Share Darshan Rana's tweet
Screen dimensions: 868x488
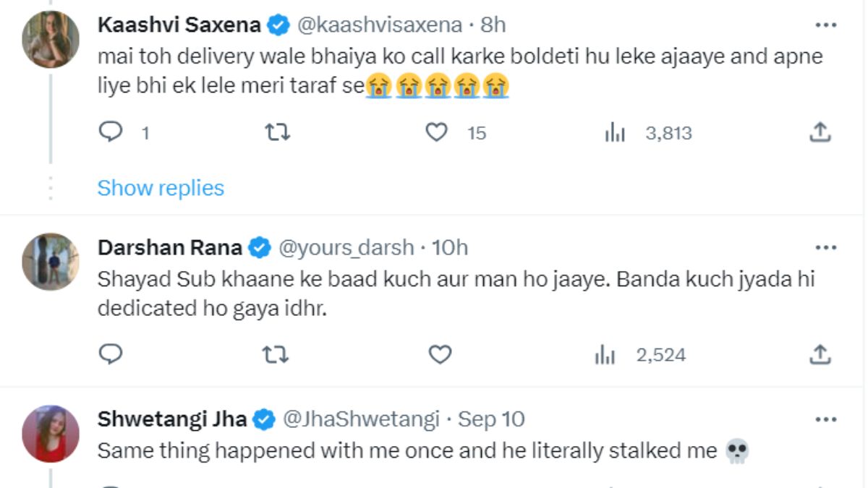click(x=819, y=354)
